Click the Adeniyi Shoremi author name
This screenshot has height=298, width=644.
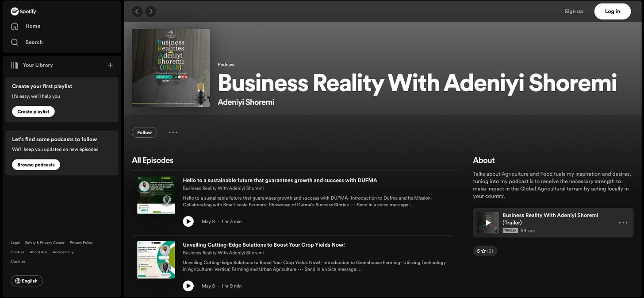pyautogui.click(x=246, y=102)
